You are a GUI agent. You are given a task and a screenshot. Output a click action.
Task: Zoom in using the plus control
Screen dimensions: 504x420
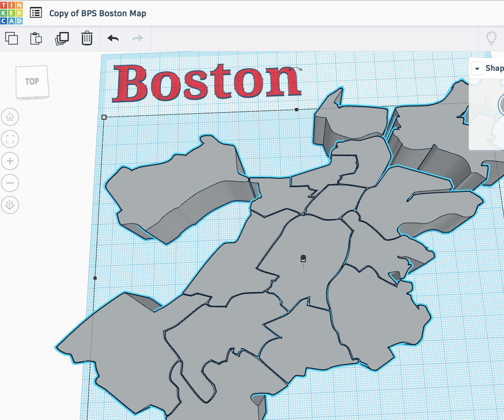(x=10, y=161)
